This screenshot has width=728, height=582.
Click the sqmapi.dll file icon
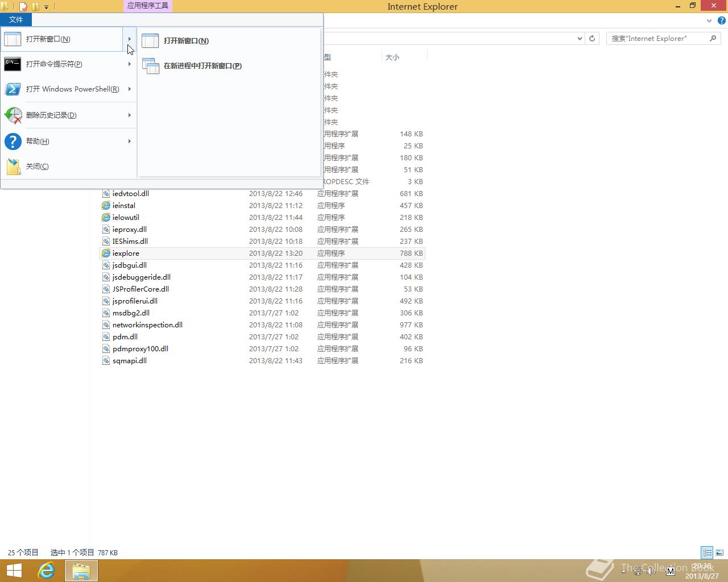point(106,361)
